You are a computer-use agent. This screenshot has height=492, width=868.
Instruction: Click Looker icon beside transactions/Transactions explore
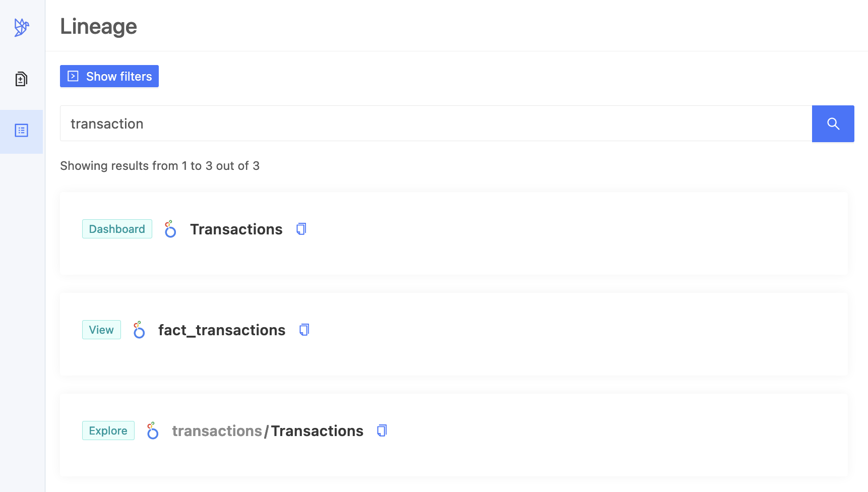point(153,430)
